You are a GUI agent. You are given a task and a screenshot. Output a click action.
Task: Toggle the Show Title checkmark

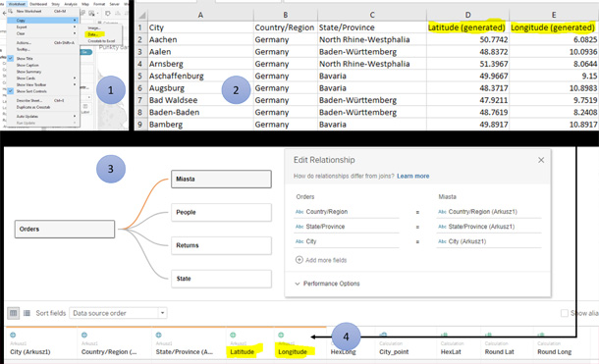(x=11, y=59)
